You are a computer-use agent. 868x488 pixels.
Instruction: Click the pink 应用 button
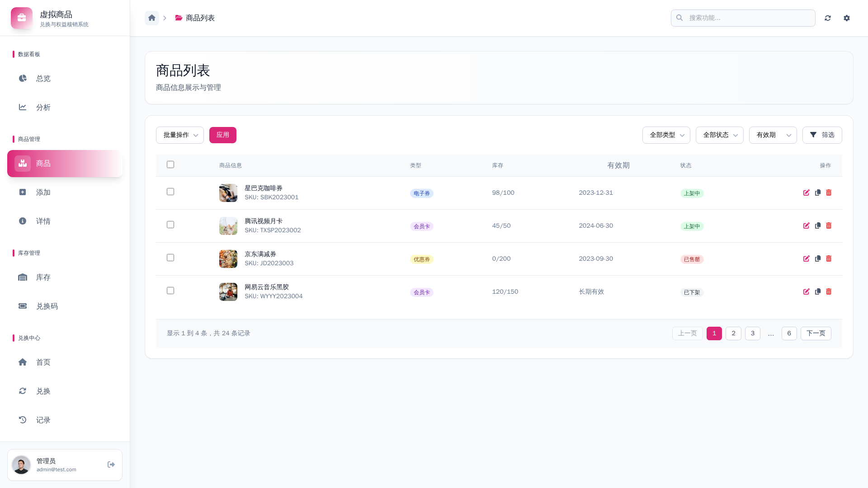pyautogui.click(x=222, y=135)
